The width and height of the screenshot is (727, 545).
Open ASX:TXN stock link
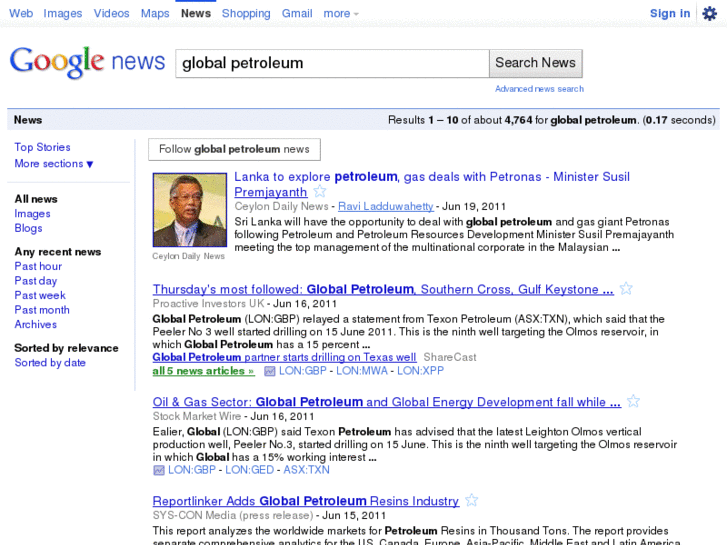coord(306,470)
